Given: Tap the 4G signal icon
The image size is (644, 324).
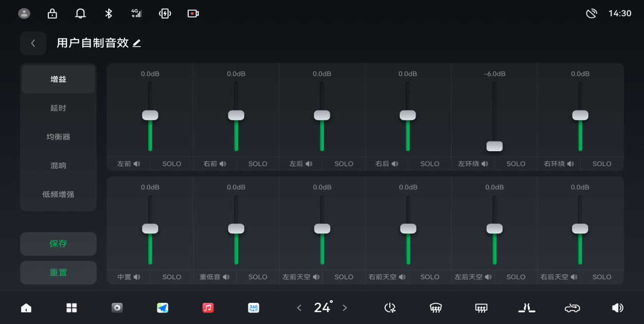Looking at the screenshot, I should click(x=136, y=13).
